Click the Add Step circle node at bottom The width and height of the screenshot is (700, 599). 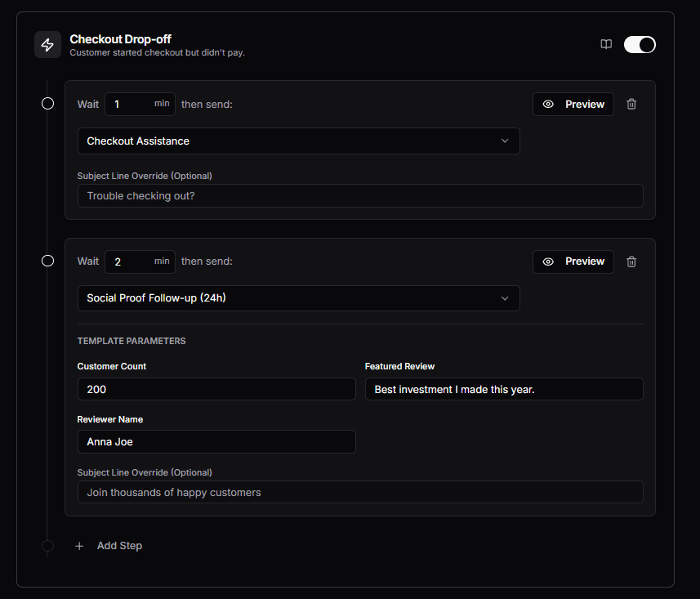(47, 546)
